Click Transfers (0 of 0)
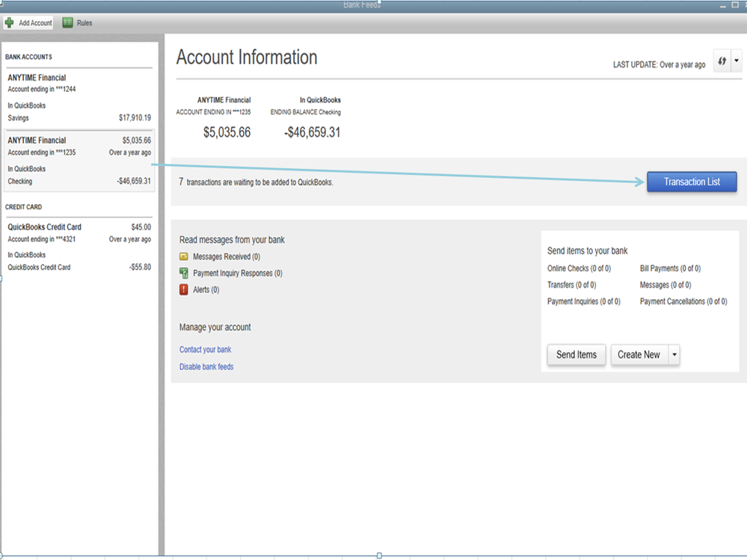This screenshot has width=747, height=560. (572, 285)
